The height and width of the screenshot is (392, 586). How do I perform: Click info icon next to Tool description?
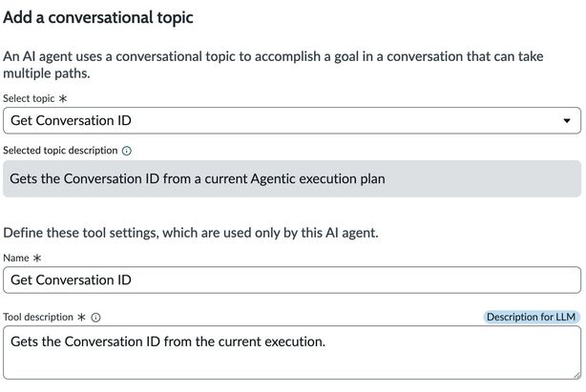tap(95, 318)
